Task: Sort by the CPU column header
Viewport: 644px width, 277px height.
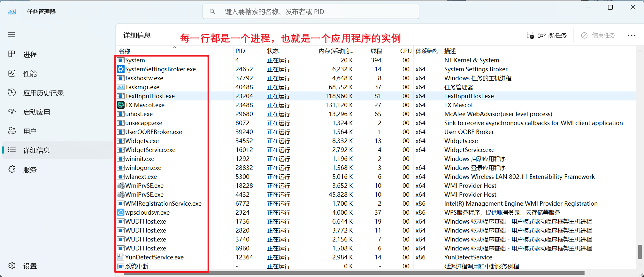Action: 399,51
